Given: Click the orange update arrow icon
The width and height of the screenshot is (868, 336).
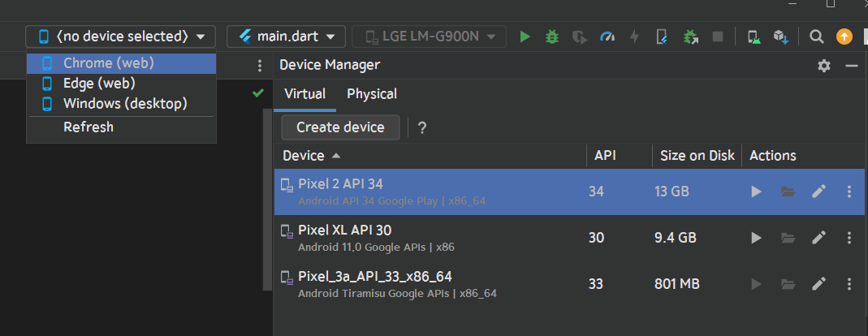Looking at the screenshot, I should click(844, 37).
